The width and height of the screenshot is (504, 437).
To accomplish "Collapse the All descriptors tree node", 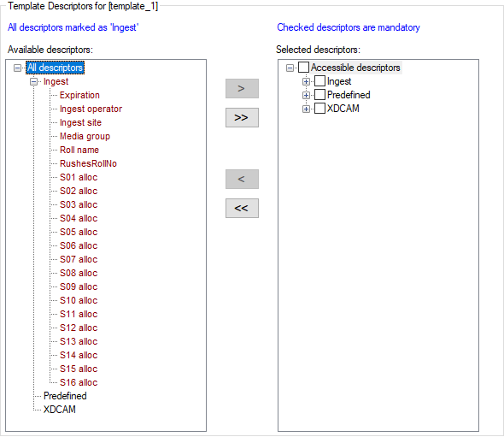I will 17,68.
